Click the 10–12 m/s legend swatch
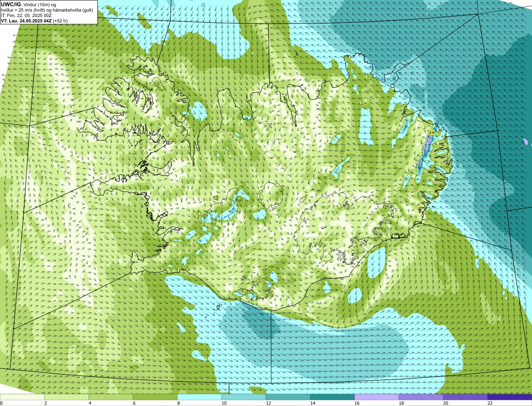This screenshot has height=406, width=532. [x=244, y=397]
